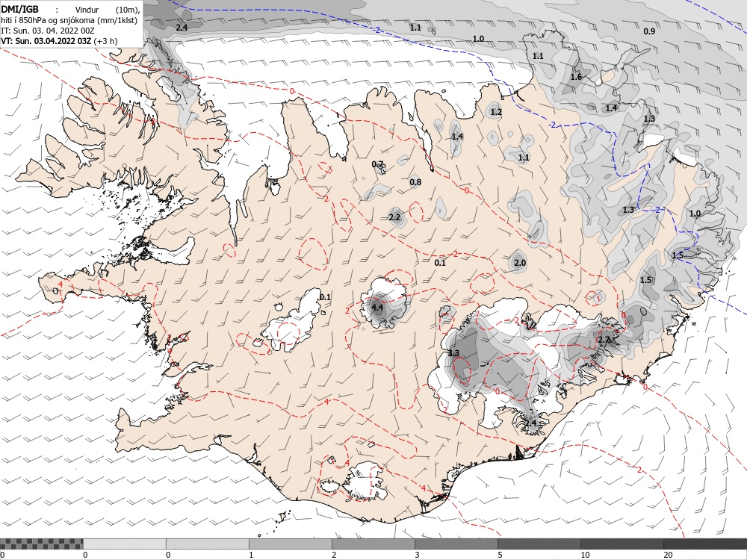Select the 'IT: Sun. 03. 04. 2022 00Z' line
This screenshot has height=560, width=747.
[x=48, y=31]
